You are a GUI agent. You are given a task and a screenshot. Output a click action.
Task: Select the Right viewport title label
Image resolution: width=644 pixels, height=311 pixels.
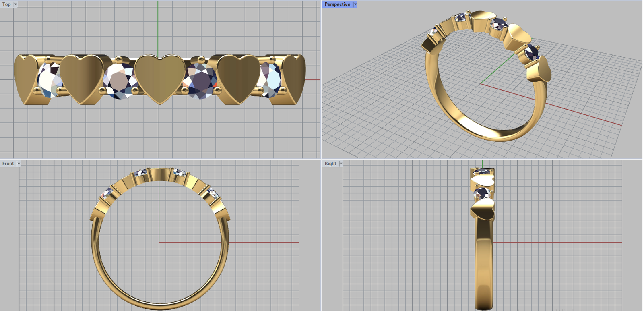(x=330, y=164)
